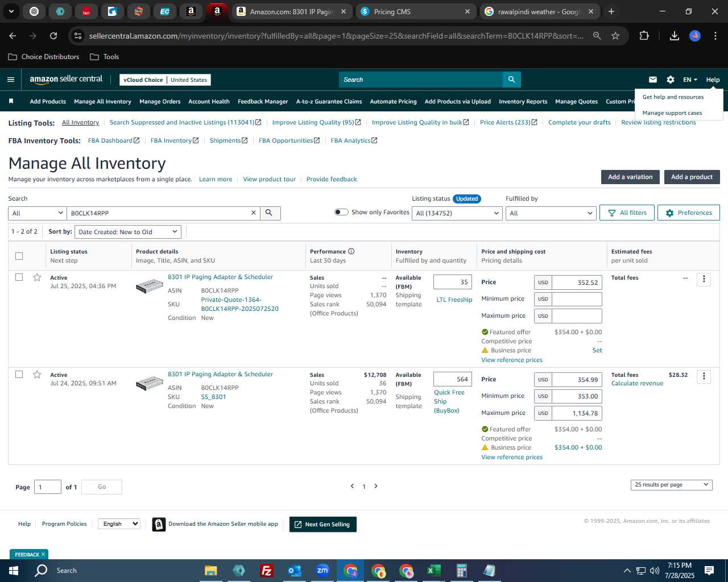Image resolution: width=728 pixels, height=582 pixels.
Task: Open File Explorer from the taskbar
Action: [x=211, y=571]
